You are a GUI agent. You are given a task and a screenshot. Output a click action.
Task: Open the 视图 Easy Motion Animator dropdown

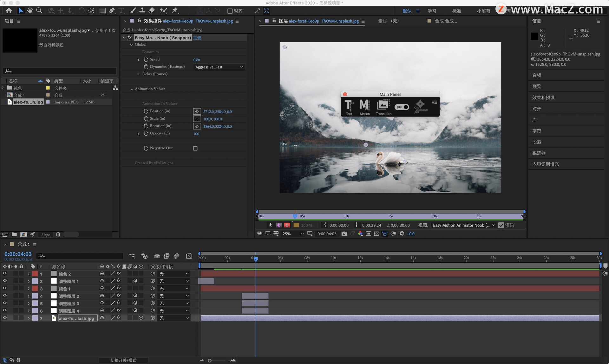point(464,225)
